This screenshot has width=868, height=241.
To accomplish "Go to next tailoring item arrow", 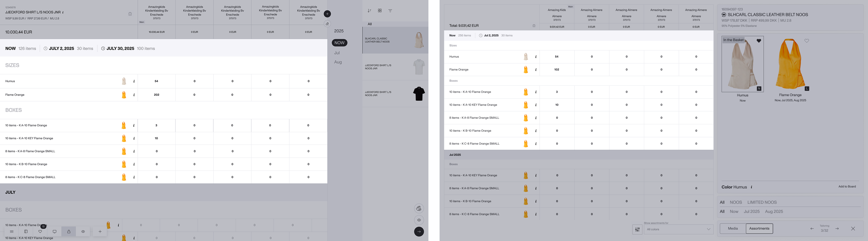I will [837, 229].
